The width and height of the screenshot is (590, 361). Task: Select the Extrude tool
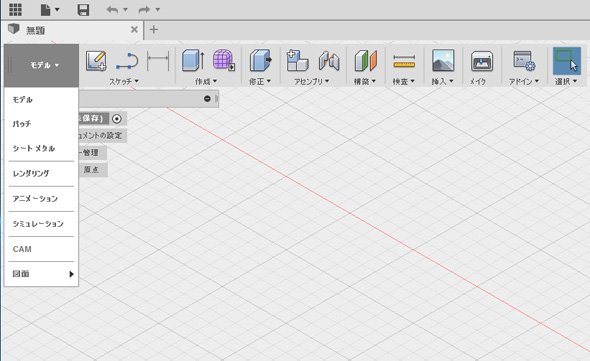193,61
